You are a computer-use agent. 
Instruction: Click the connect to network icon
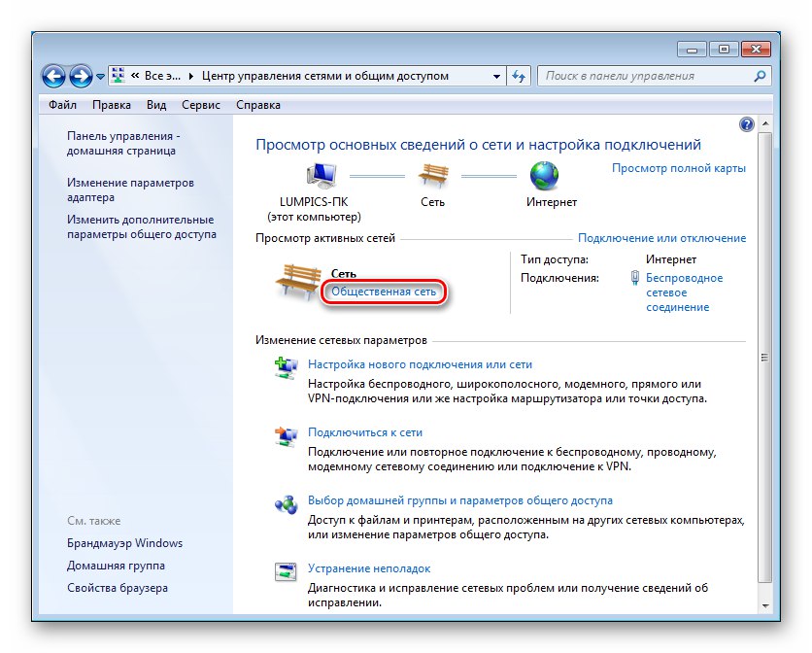point(286,436)
